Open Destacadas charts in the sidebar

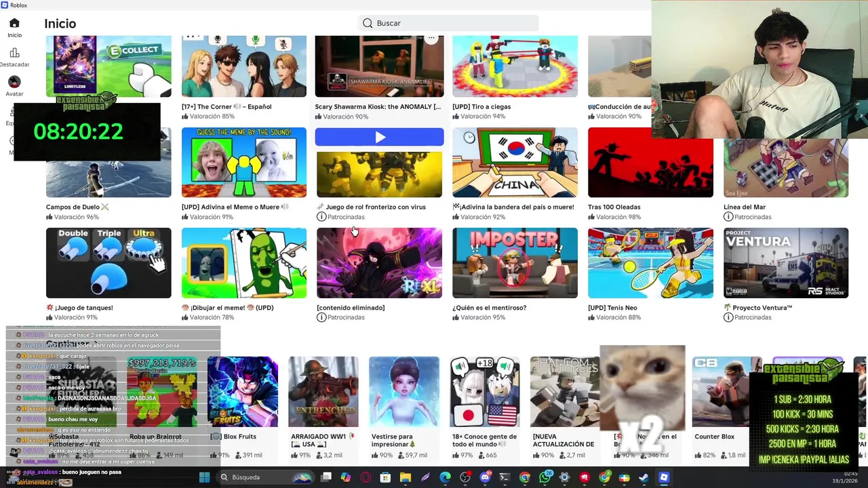[x=14, y=58]
